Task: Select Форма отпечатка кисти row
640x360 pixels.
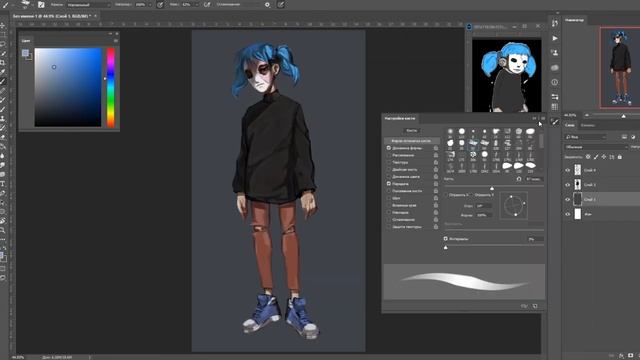Action: [411, 141]
